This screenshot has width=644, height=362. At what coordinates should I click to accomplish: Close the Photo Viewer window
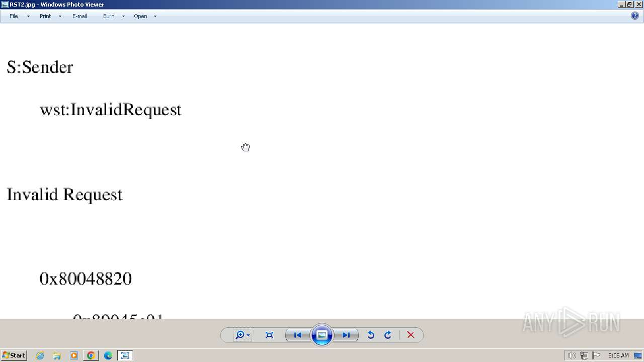pos(638,5)
